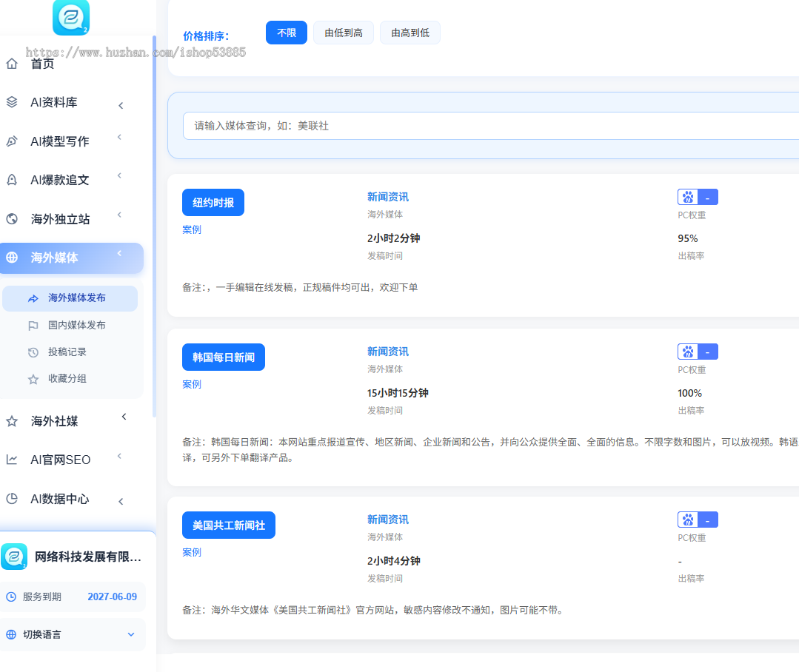Click the 2小时4分钟 publish time

coord(393,561)
